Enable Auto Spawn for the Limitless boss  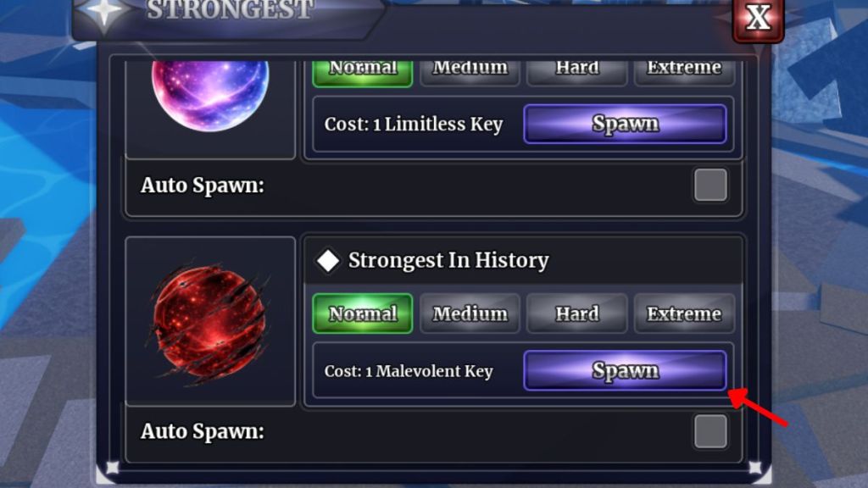[x=710, y=186]
